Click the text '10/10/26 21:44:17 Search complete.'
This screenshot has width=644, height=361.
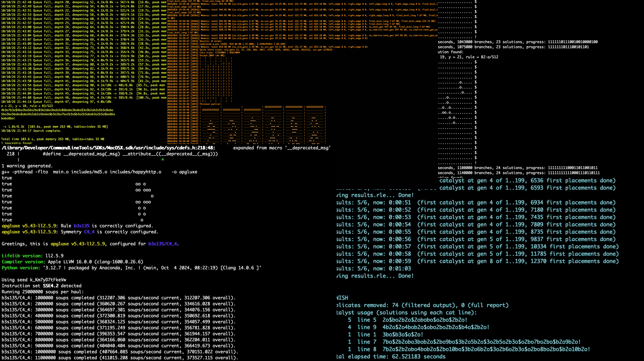tap(31, 131)
